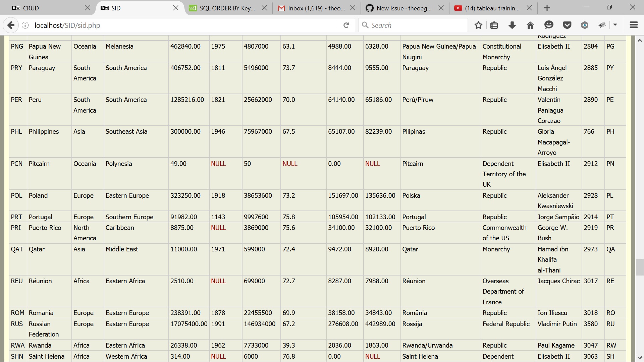Open the tableau training YouTube tab

click(x=490, y=8)
